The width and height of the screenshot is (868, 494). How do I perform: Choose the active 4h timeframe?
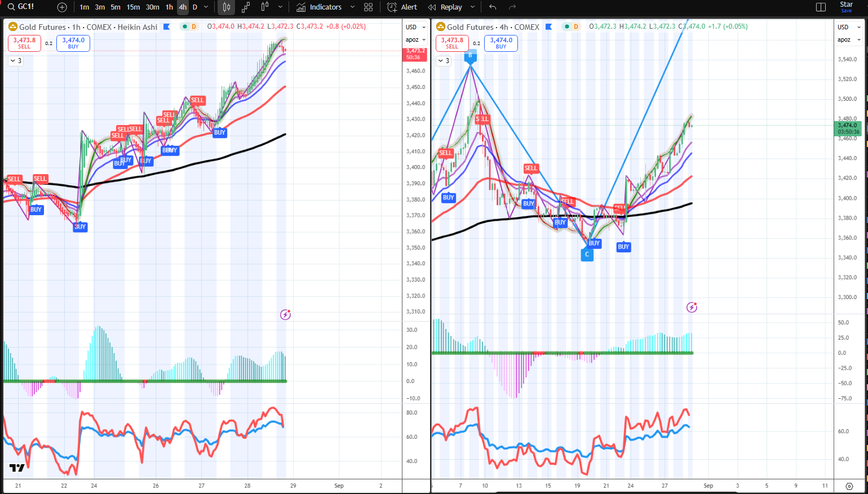[183, 7]
